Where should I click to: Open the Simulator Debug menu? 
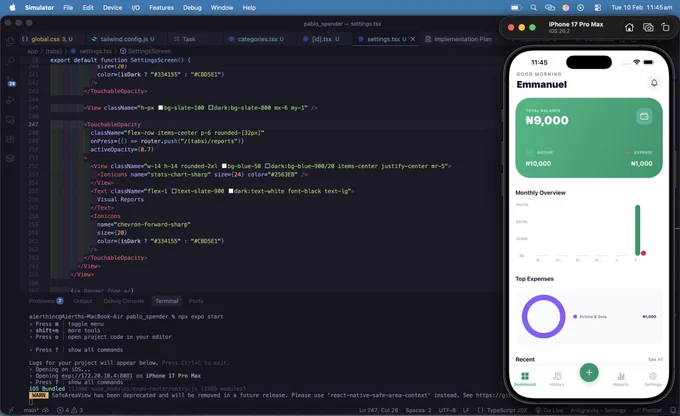pos(192,7)
